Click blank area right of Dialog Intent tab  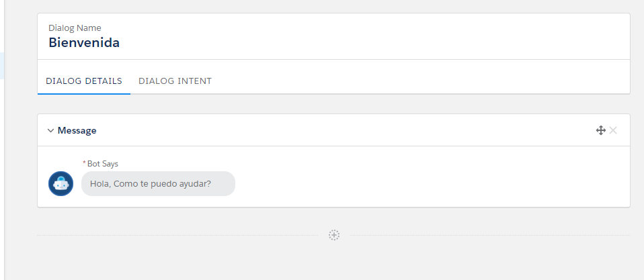coord(417,81)
